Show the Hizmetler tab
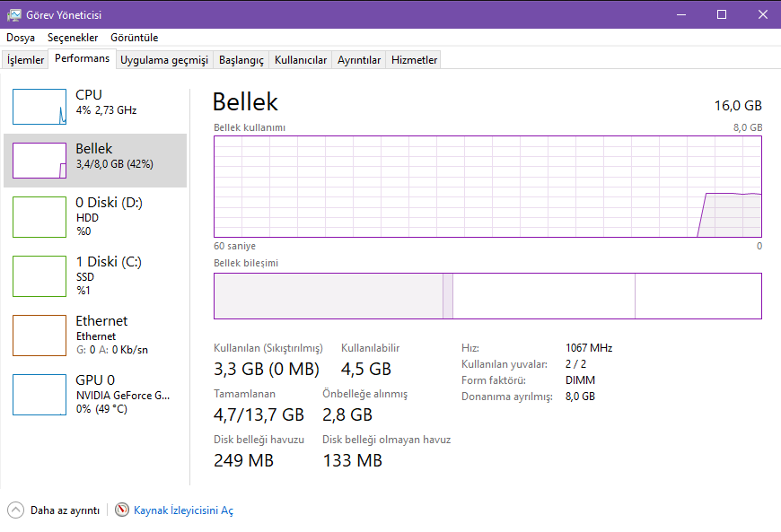Image resolution: width=781 pixels, height=532 pixels. (415, 60)
